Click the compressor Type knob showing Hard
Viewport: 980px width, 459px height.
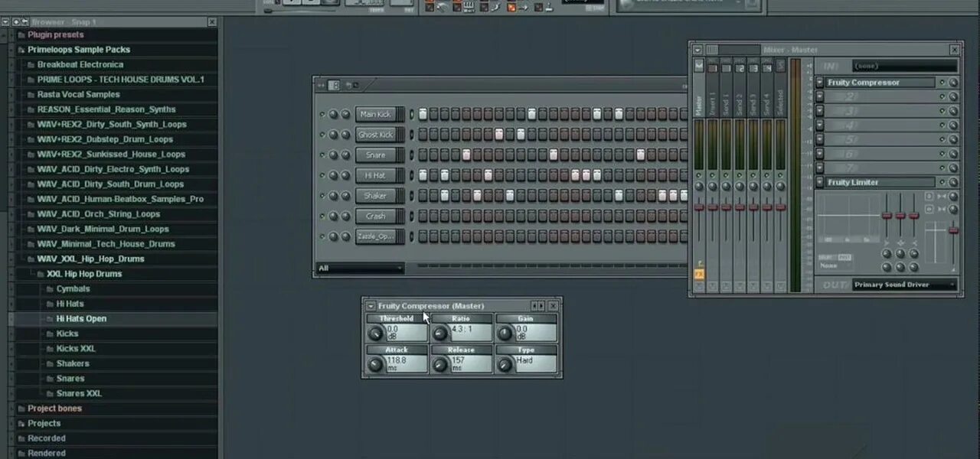coord(505,365)
